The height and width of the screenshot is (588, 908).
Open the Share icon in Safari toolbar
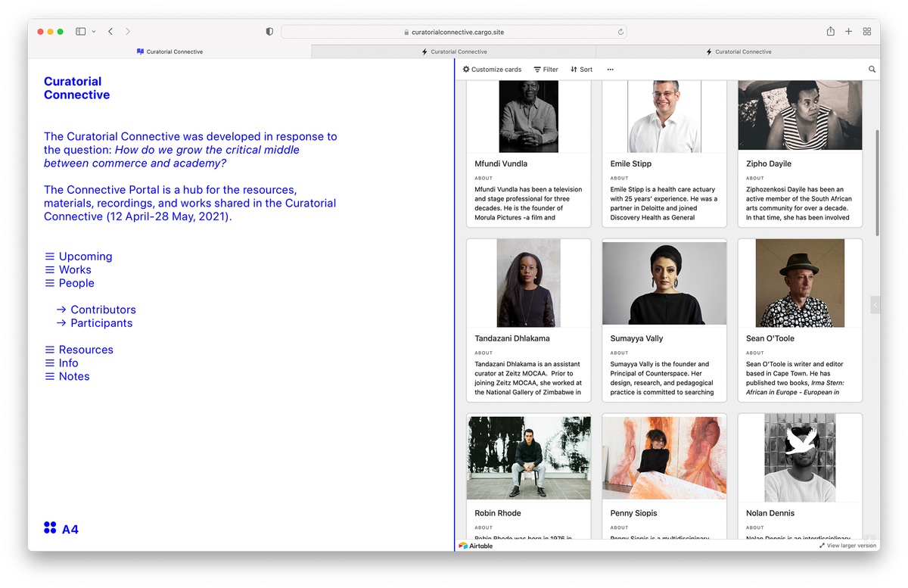830,32
